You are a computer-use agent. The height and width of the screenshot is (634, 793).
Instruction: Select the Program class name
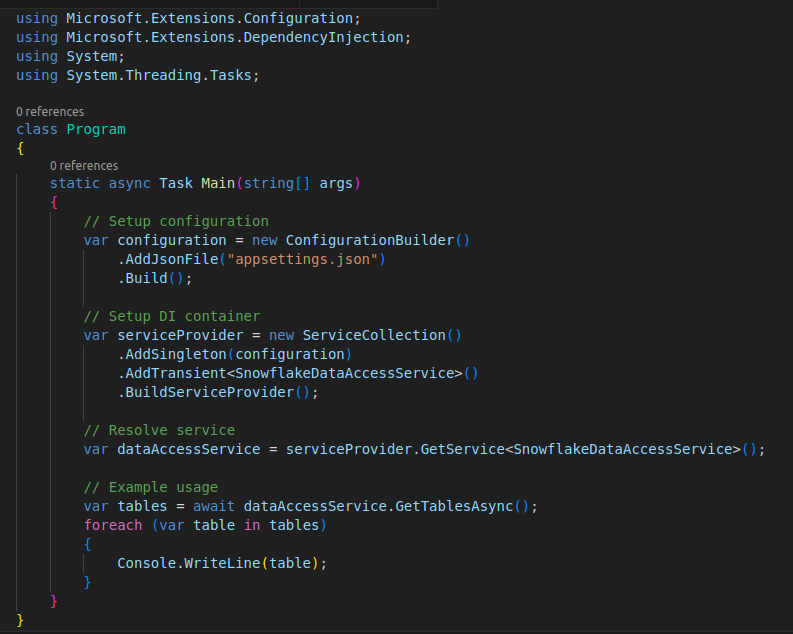pos(96,129)
